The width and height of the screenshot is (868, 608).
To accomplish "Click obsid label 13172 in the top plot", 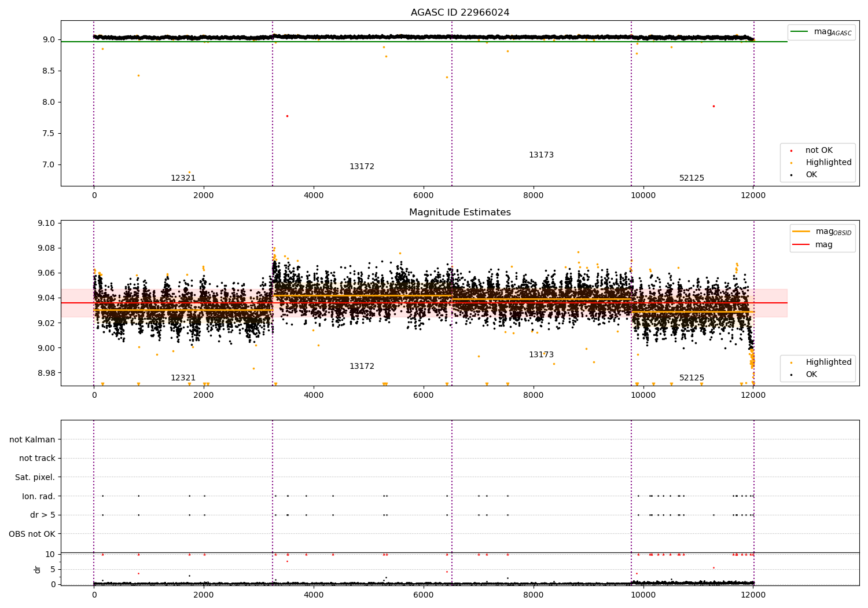I will coord(362,167).
